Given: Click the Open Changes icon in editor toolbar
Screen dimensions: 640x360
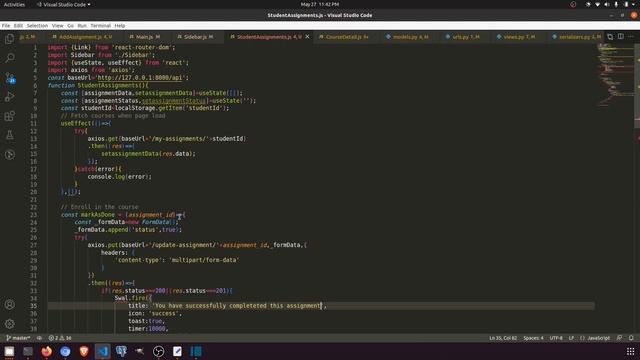Looking at the screenshot, I should pos(610,37).
